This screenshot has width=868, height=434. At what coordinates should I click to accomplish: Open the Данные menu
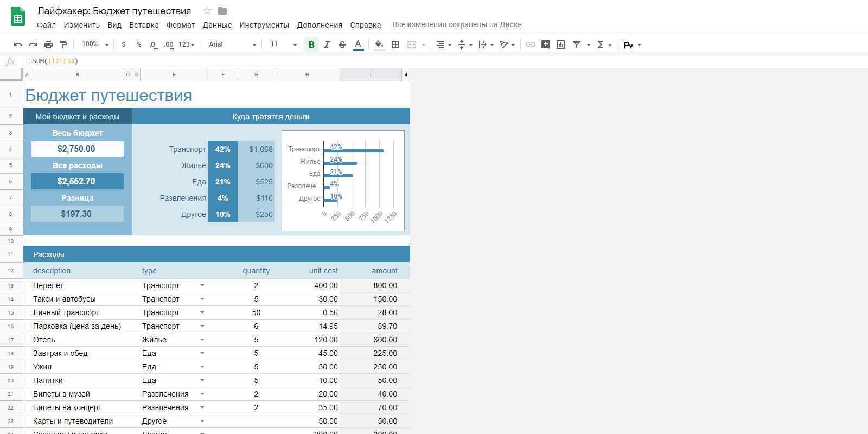click(x=217, y=25)
